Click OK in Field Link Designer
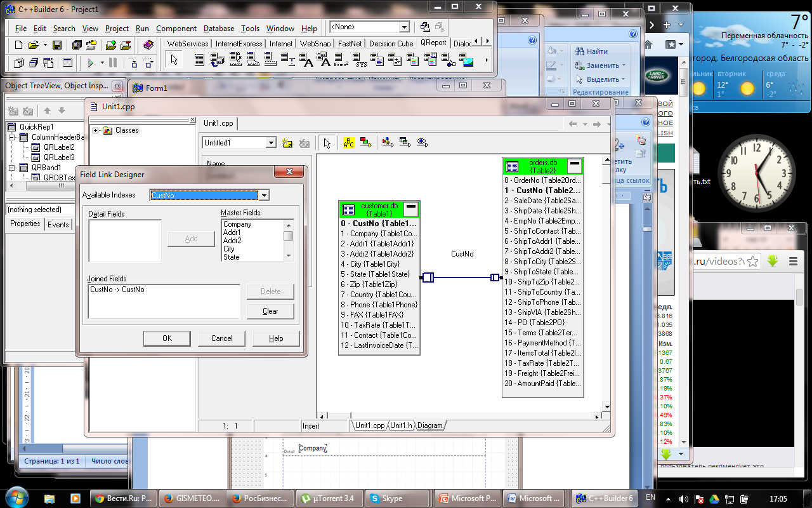The image size is (812, 508). click(167, 338)
